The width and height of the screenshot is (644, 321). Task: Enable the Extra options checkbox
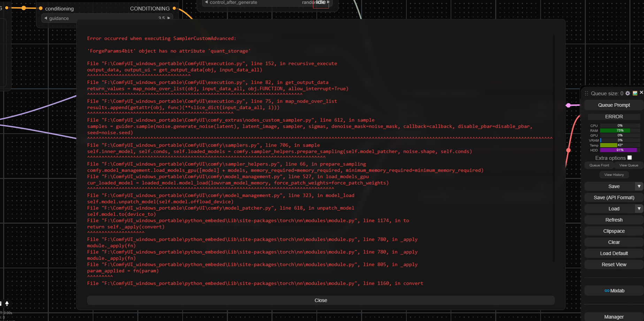[629, 158]
